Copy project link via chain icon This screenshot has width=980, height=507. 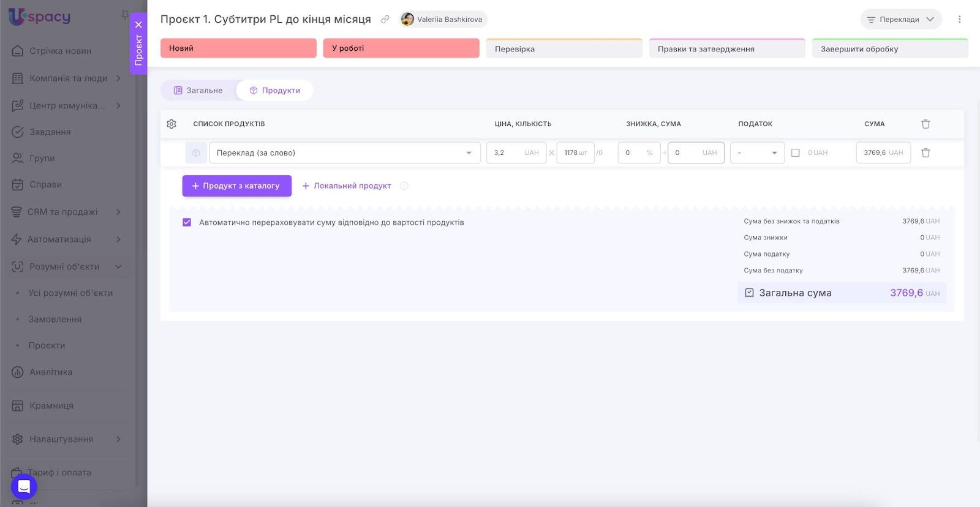point(385,19)
